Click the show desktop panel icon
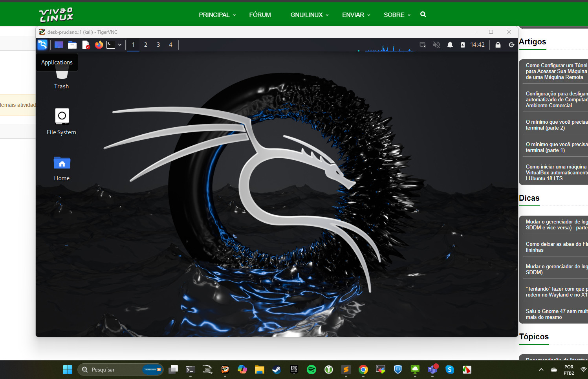This screenshot has height=379, width=588. (x=59, y=45)
